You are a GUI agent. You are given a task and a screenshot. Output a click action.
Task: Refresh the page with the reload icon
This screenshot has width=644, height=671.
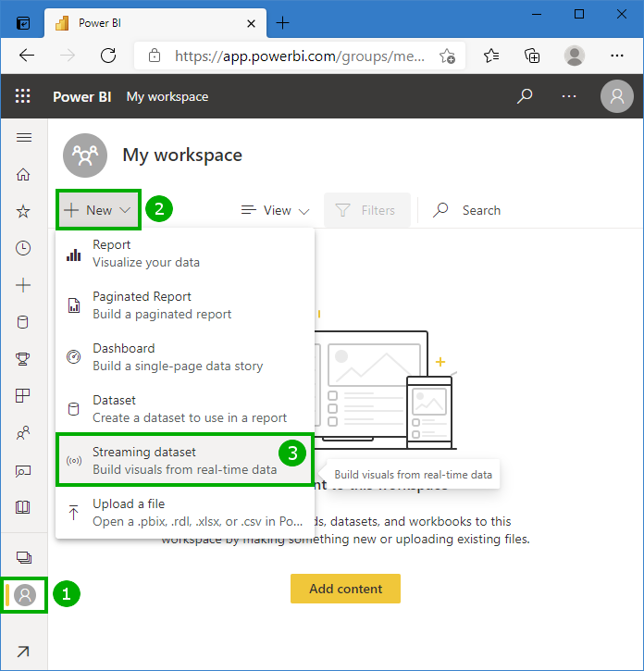point(108,56)
